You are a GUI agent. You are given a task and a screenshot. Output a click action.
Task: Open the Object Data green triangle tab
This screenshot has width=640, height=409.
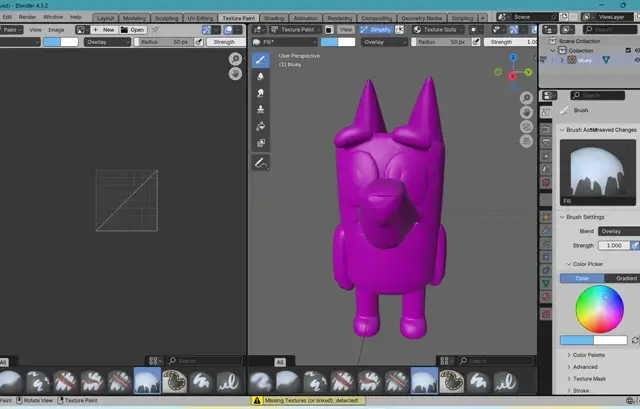click(546, 282)
